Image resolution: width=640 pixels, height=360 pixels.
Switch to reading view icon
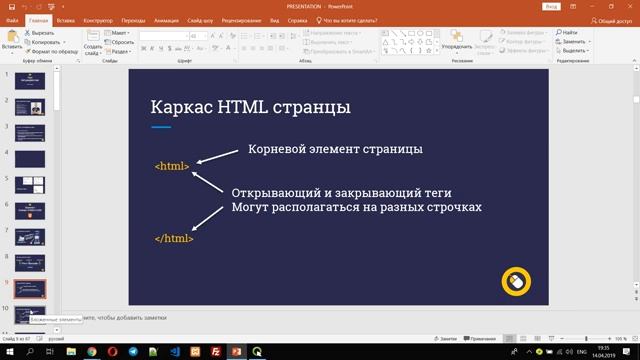538,339
